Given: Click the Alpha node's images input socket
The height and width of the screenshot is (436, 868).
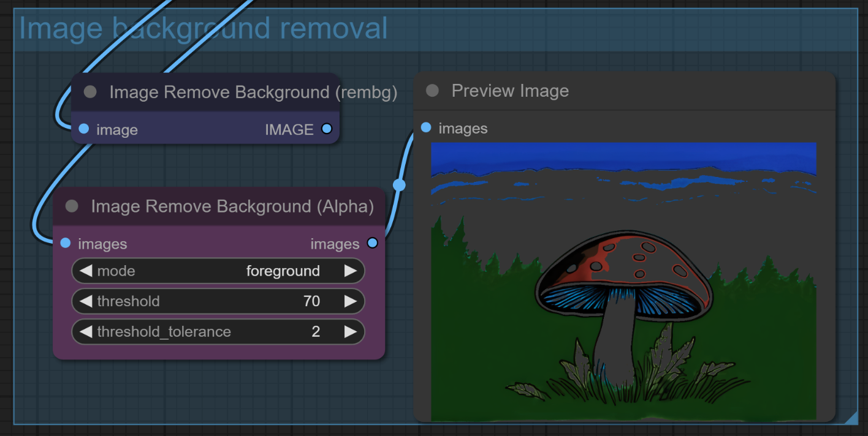Looking at the screenshot, I should [66, 244].
